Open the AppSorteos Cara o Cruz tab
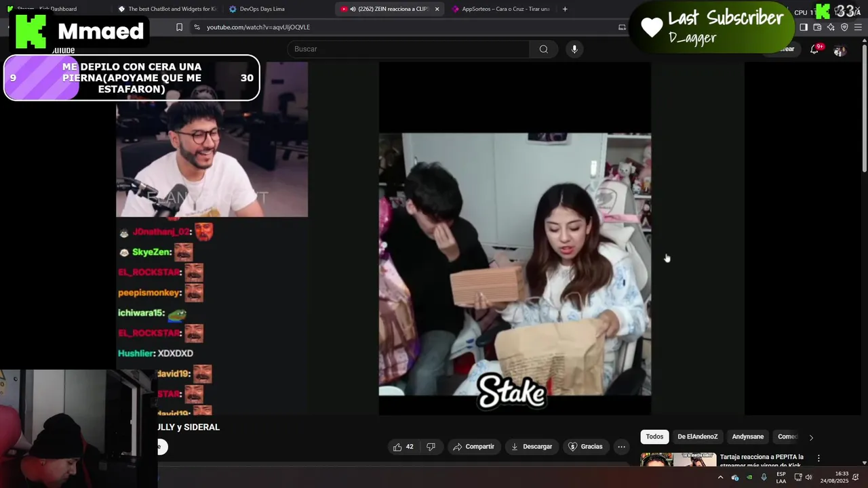The image size is (868, 488). click(502, 9)
